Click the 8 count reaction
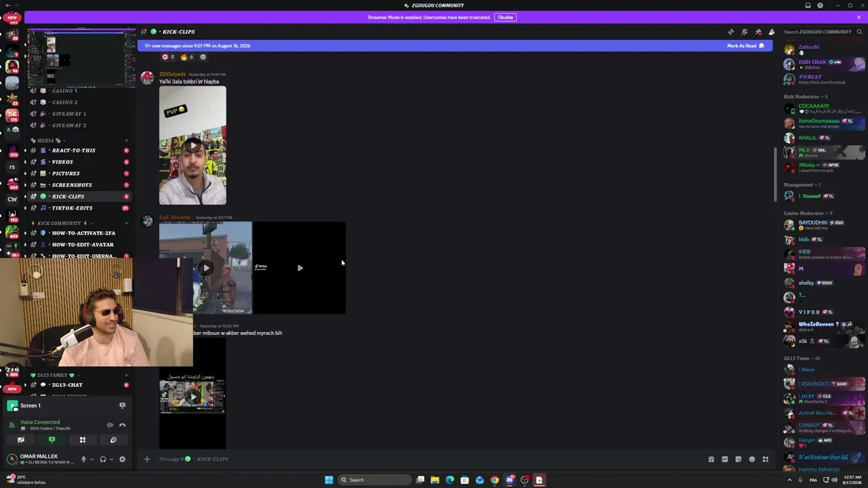Image resolution: width=868 pixels, height=488 pixels. [168, 57]
